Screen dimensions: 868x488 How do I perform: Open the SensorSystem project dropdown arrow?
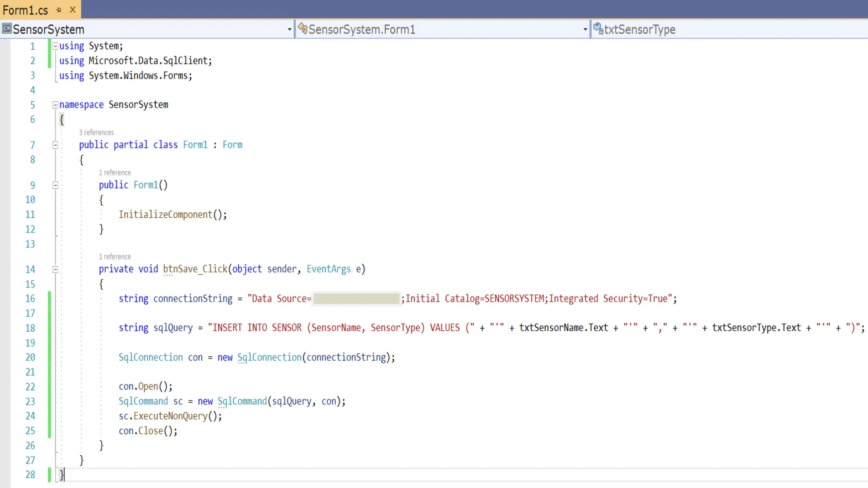tap(289, 29)
